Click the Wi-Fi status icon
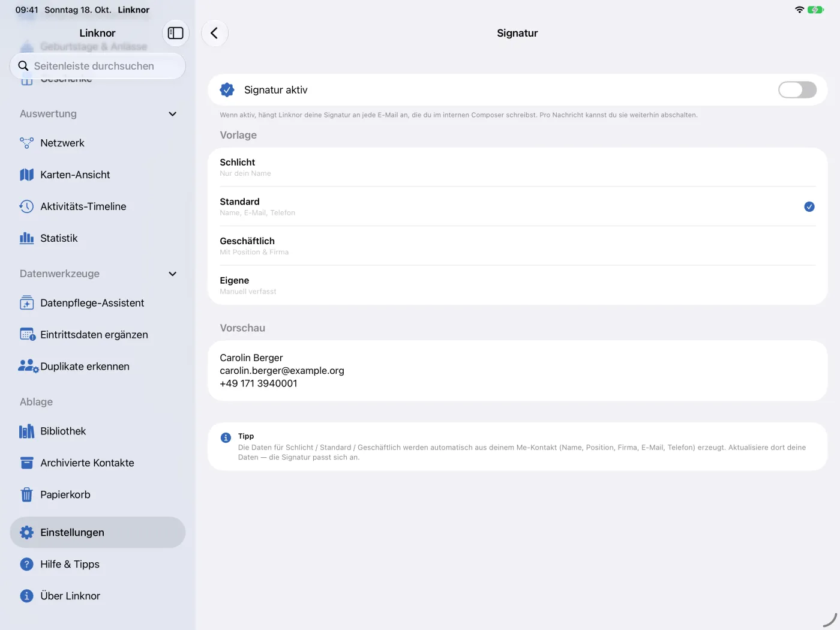This screenshot has width=840, height=630. coord(799,10)
